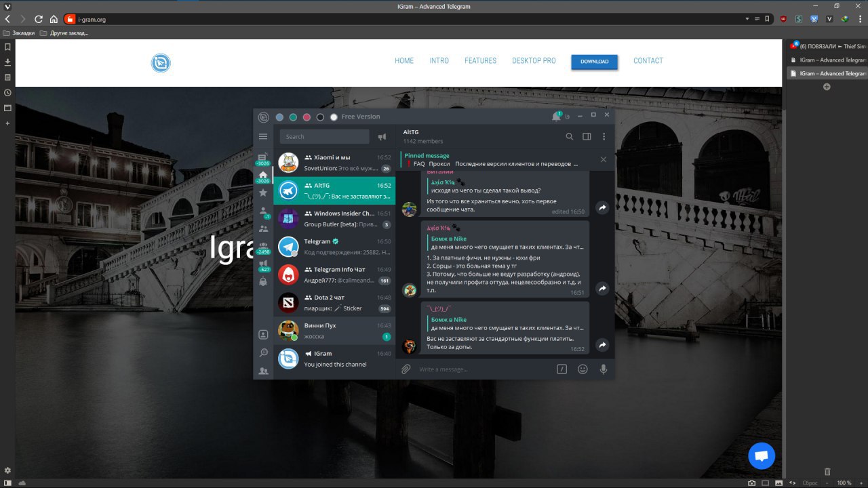The image size is (868, 488).
Task: Open browser settings gear icon
Action: pyautogui.click(x=7, y=470)
